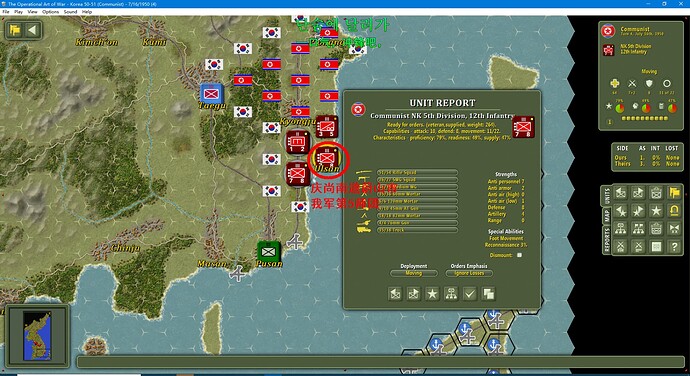Click the yellow flag icon in the units panel
The image size is (690, 376).
pyautogui.click(x=674, y=192)
